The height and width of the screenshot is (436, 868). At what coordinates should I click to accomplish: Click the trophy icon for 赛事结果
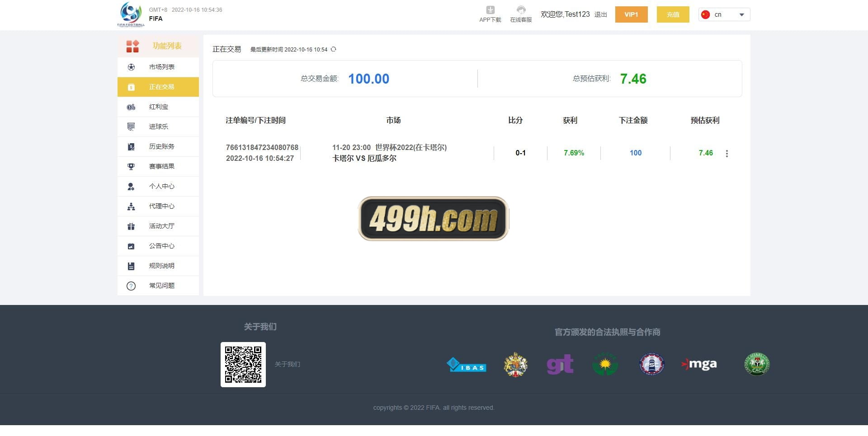coord(131,166)
